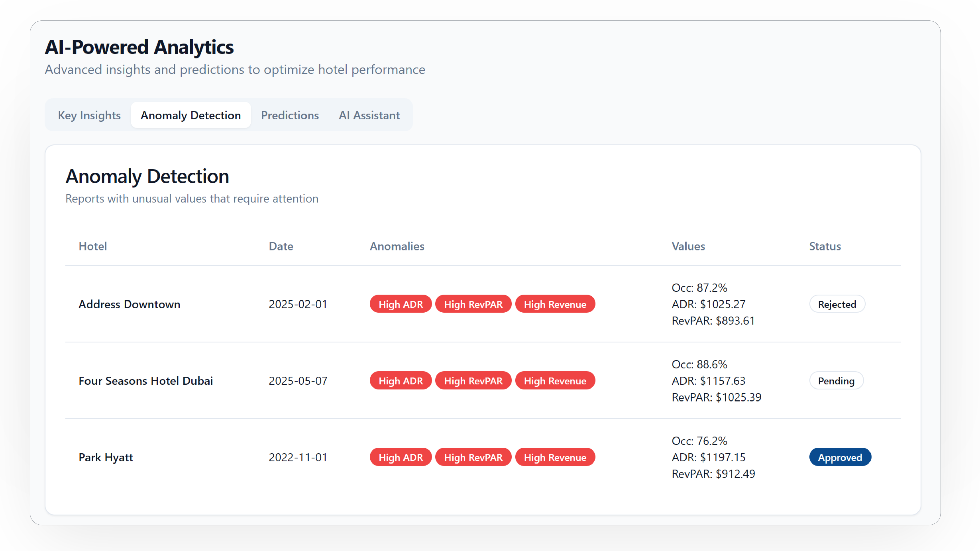Click High ADR badge for Address Downtown
The width and height of the screenshot is (980, 551).
(401, 304)
